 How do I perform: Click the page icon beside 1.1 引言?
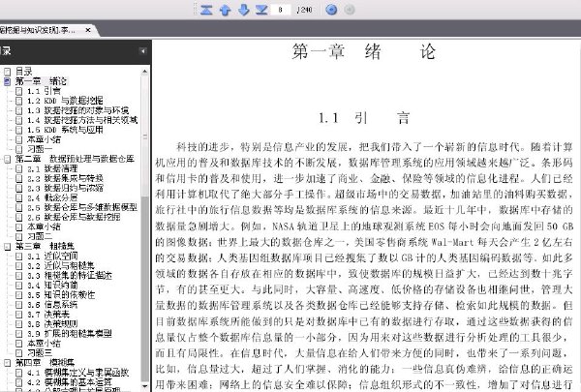19,91
